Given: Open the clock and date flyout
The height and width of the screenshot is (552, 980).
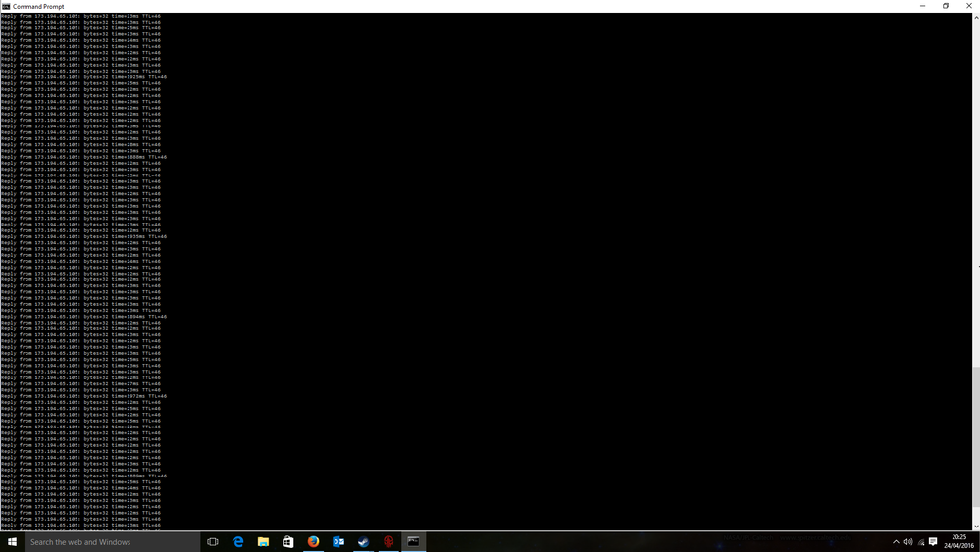Looking at the screenshot, I should (x=958, y=542).
